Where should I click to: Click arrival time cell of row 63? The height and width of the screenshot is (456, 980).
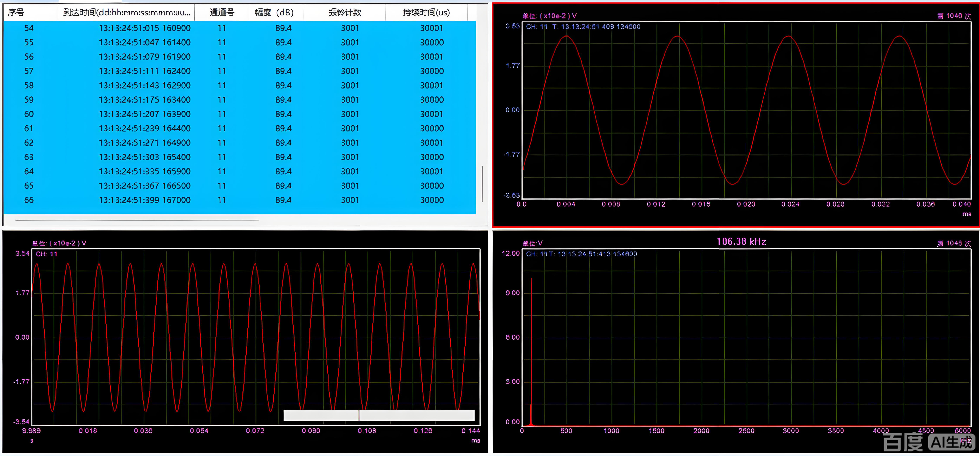(145, 157)
